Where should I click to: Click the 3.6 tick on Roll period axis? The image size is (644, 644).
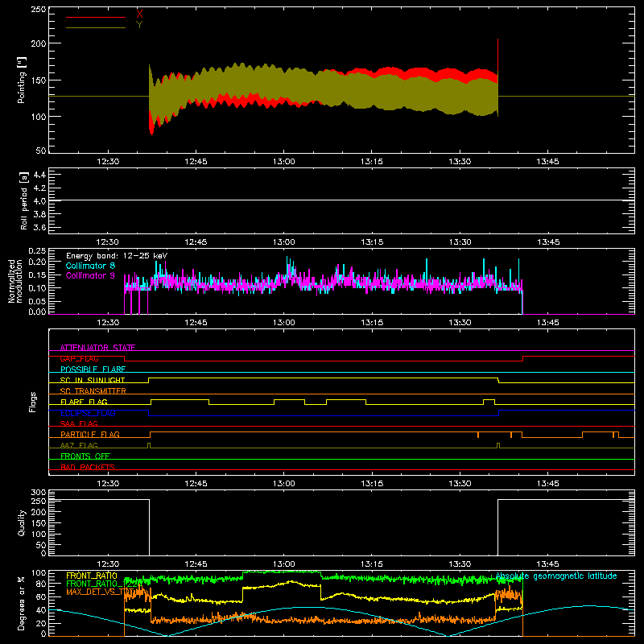[x=39, y=227]
